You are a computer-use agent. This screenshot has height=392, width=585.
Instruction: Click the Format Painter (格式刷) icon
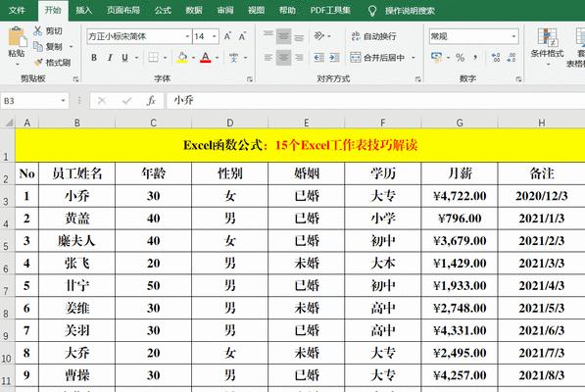pyautogui.click(x=38, y=63)
